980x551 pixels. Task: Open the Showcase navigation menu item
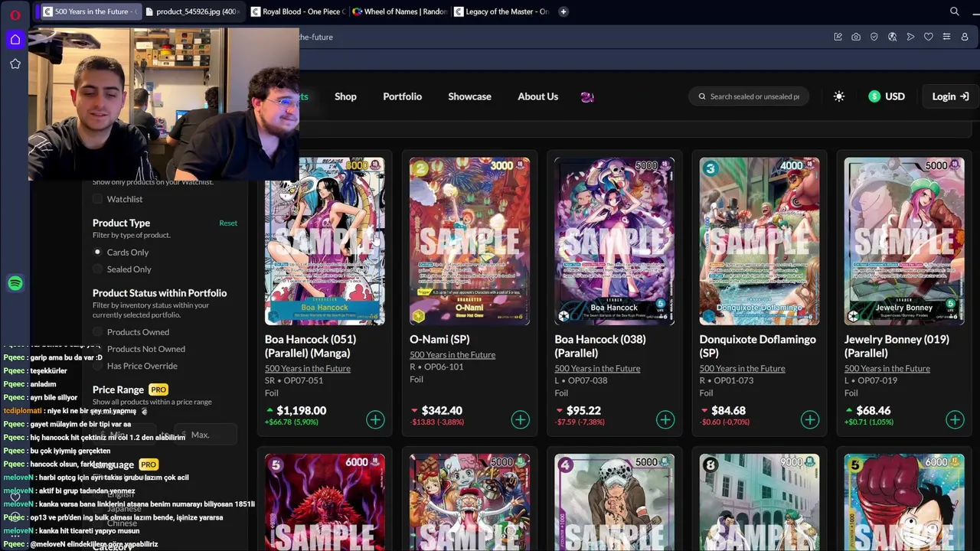469,96
